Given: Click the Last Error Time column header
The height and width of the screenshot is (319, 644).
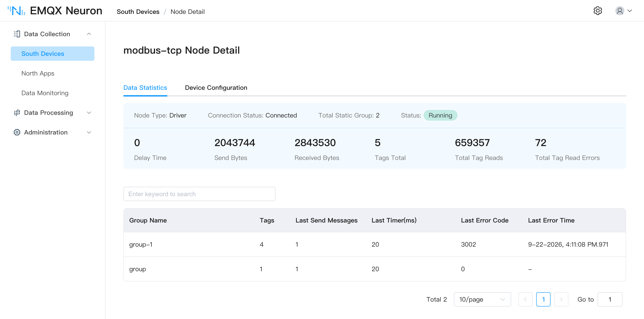Looking at the screenshot, I should [x=551, y=220].
